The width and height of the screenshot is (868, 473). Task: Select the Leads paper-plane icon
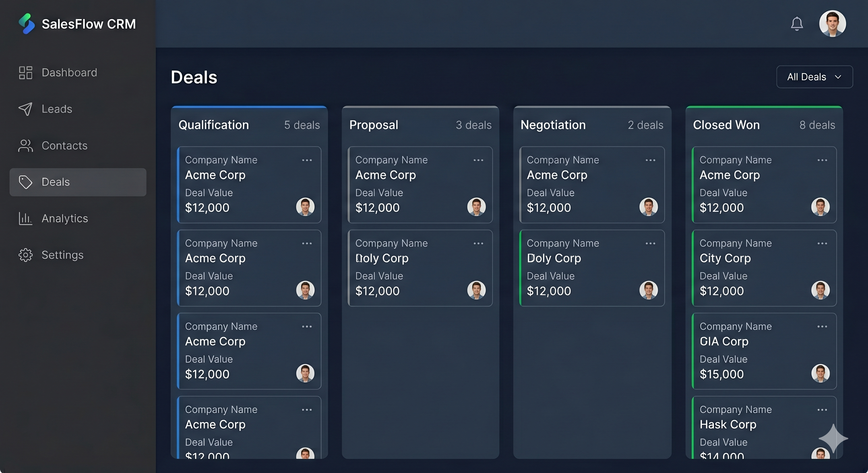[25, 109]
